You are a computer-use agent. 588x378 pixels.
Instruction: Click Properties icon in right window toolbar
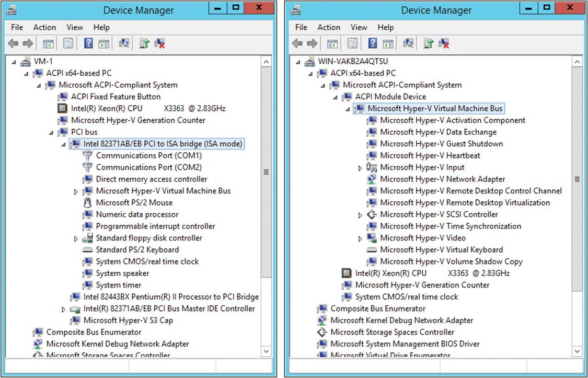352,43
